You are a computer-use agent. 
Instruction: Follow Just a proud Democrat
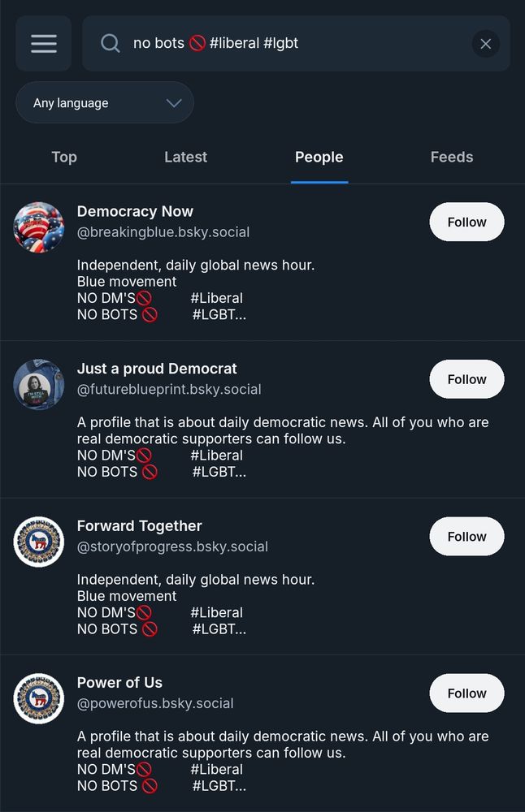[466, 378]
